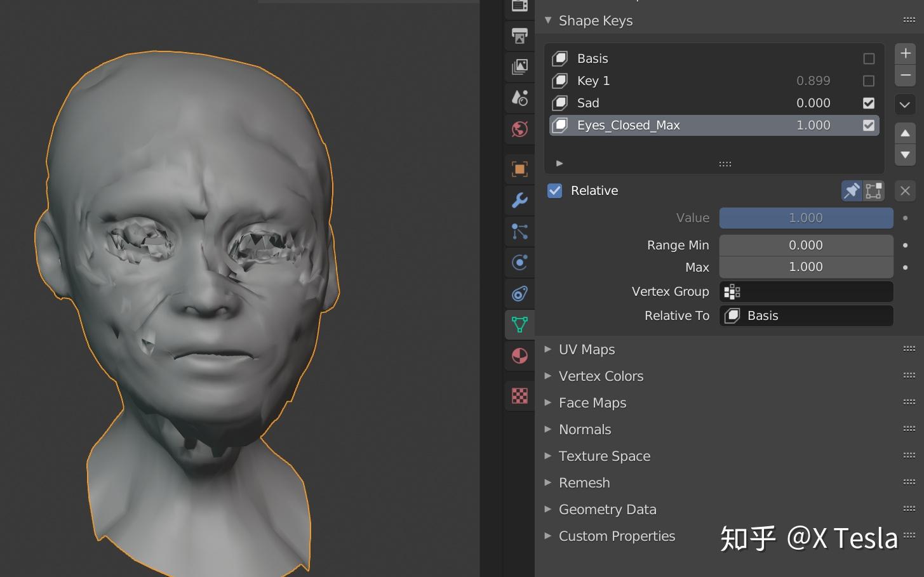This screenshot has width=924, height=577.
Task: Remove selected shape key with minus button
Action: (x=904, y=76)
